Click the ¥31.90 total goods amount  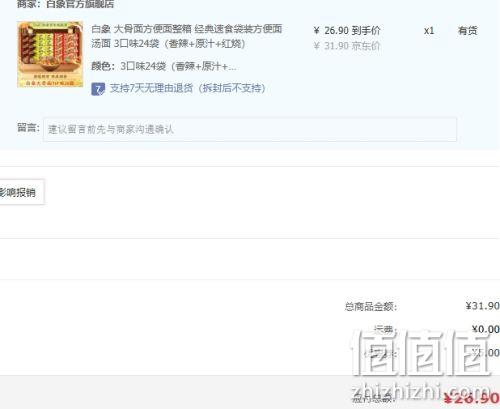pos(482,306)
